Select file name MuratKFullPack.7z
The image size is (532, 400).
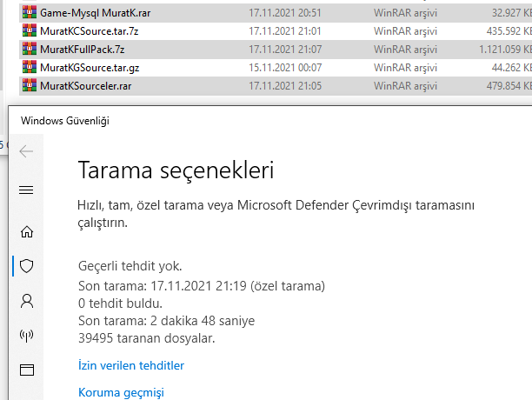[x=82, y=50]
